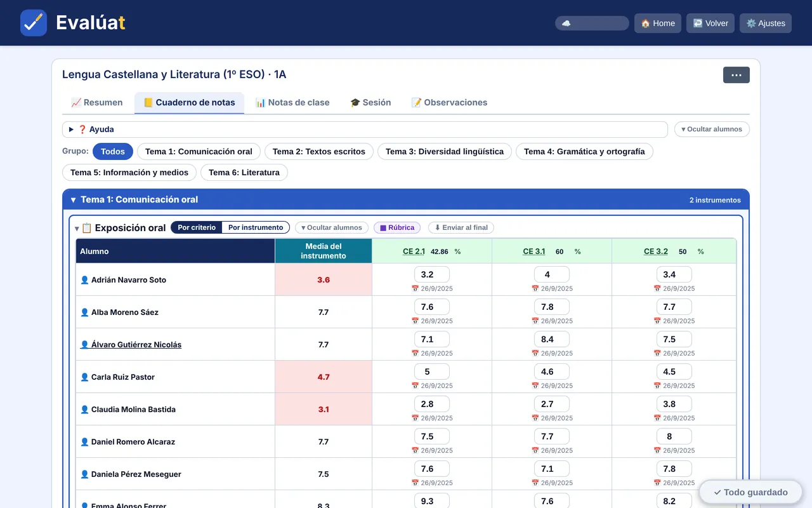Click the CE 2.1 criterion header
The image size is (812, 508).
(x=414, y=251)
